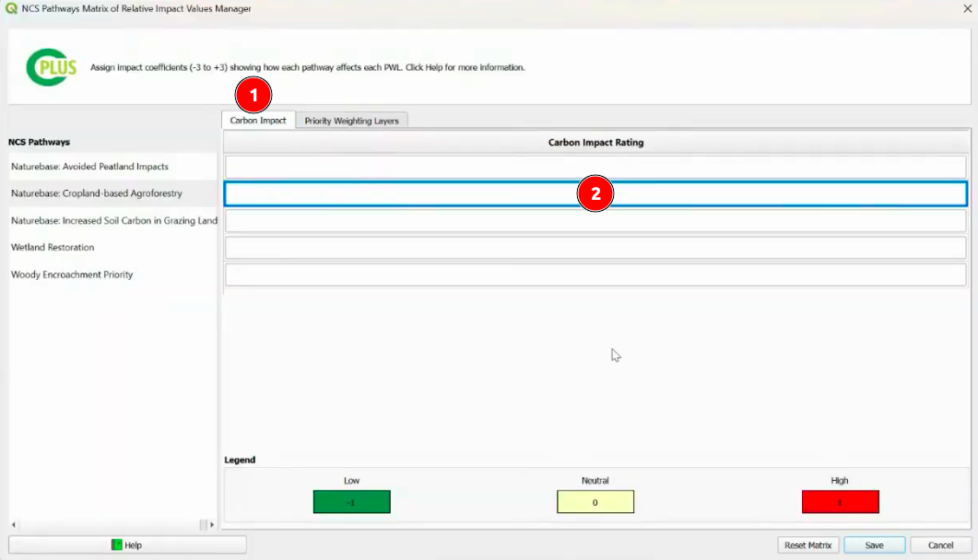This screenshot has height=560, width=978.
Task: Open the Priority Weighting Layers tab
Action: pyautogui.click(x=351, y=121)
